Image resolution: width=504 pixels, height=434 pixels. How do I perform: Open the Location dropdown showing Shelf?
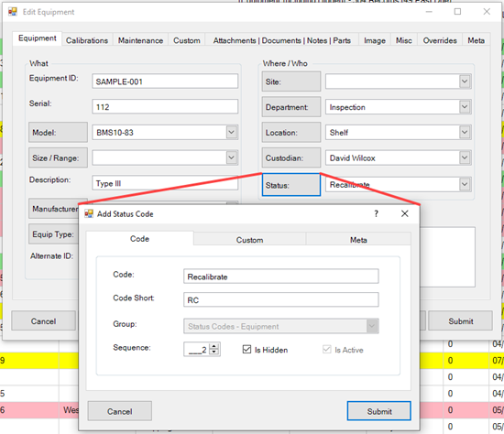pyautogui.click(x=465, y=133)
